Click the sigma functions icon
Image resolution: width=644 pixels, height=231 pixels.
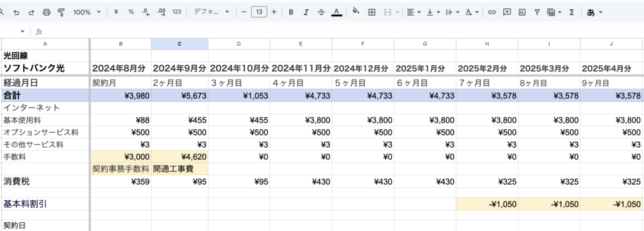pyautogui.click(x=571, y=13)
